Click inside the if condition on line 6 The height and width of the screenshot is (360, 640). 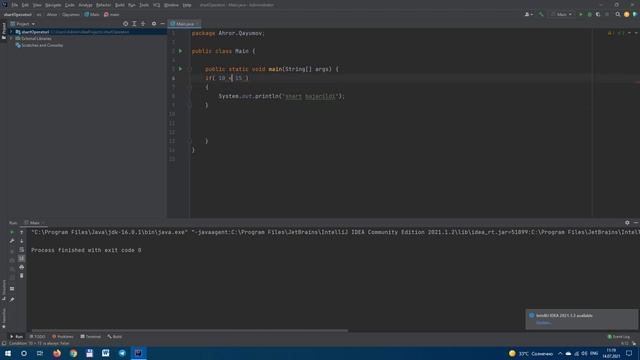pyautogui.click(x=231, y=78)
